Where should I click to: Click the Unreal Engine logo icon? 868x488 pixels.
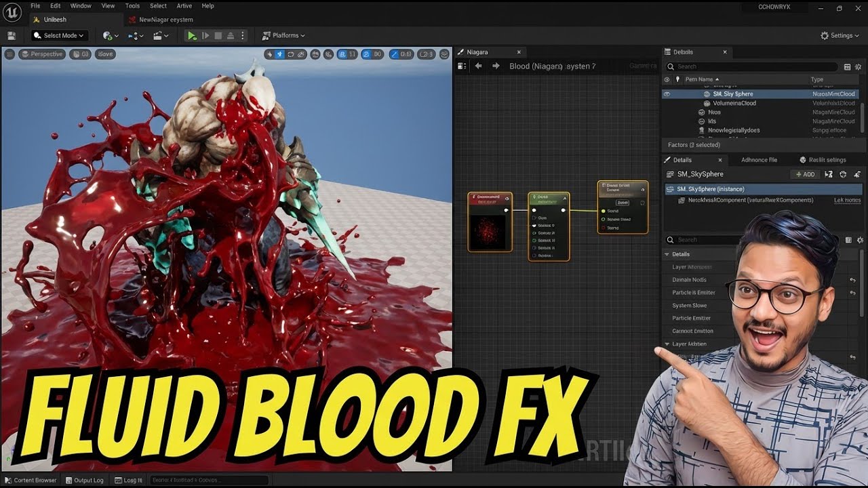12,12
